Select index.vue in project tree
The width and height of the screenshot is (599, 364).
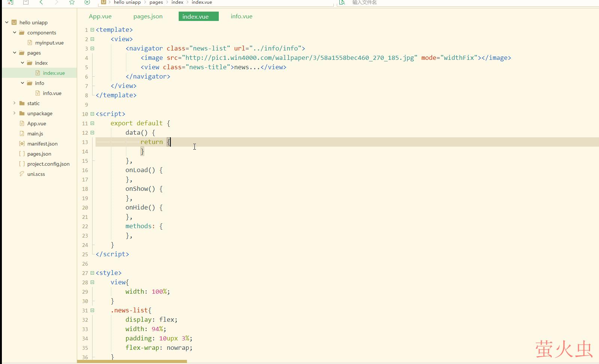pos(54,73)
